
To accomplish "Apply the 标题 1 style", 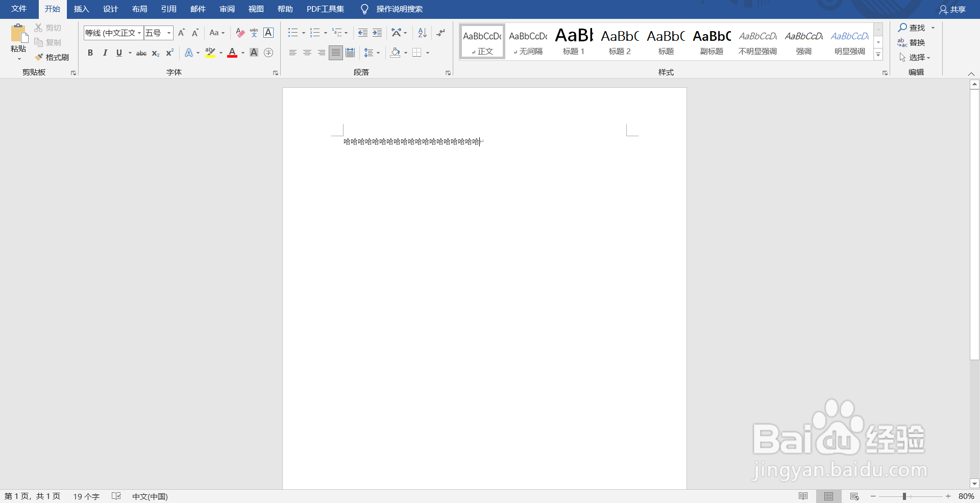I will pos(574,41).
